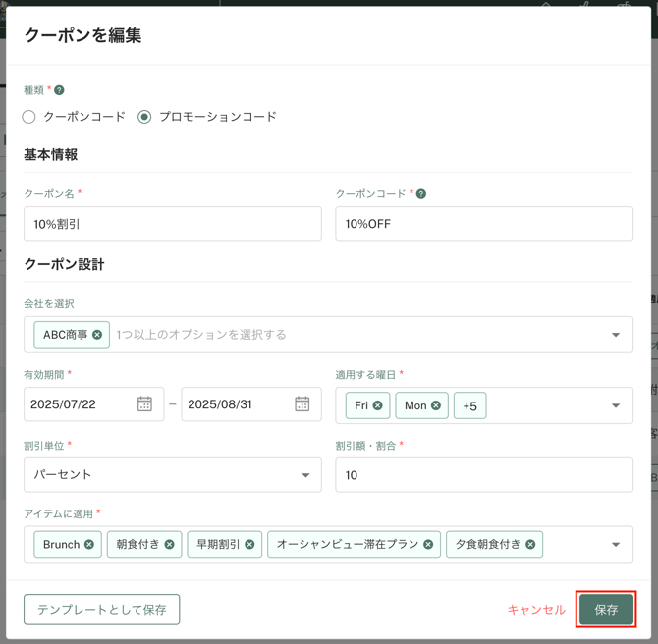Expand the 適用する曜日 dropdown arrow
Image resolution: width=658 pixels, height=644 pixels.
coord(616,405)
